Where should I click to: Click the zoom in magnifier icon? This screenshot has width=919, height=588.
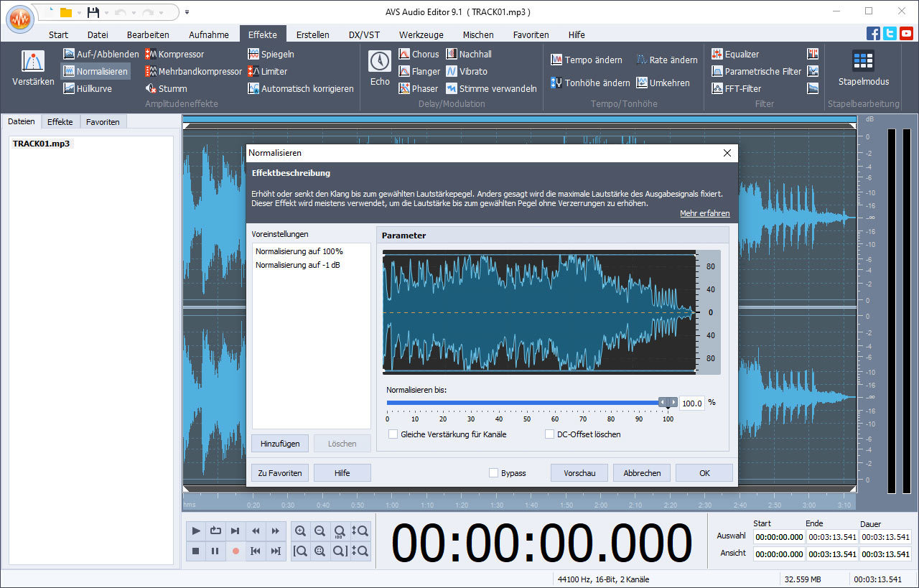300,531
